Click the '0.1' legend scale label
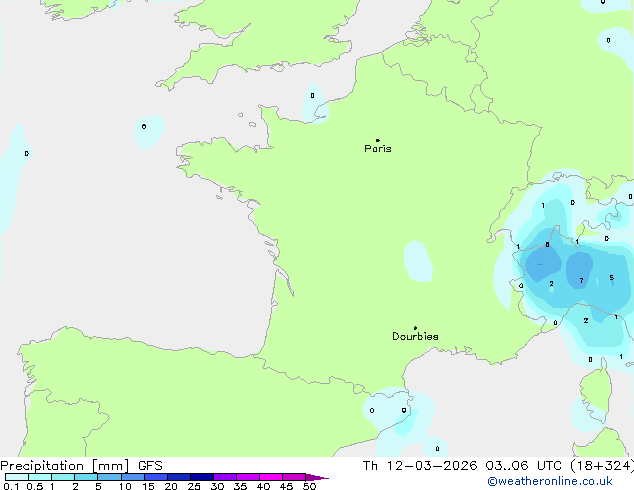 11,486
